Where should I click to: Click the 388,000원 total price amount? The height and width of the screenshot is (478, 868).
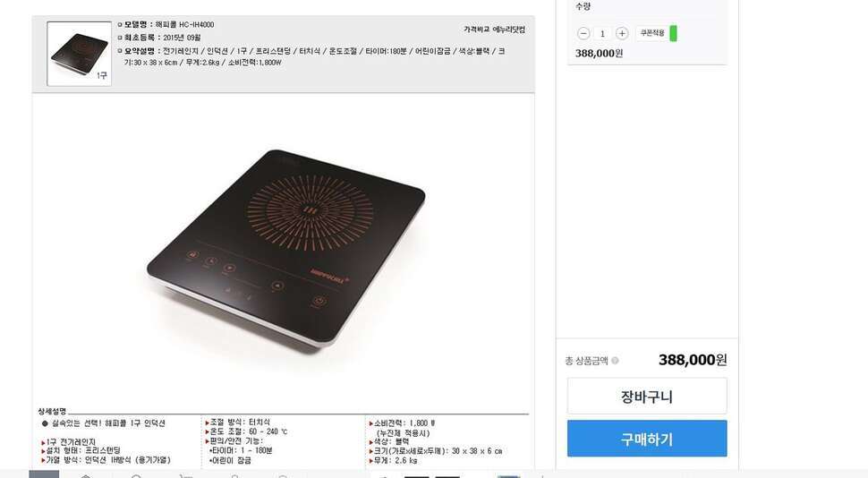[x=693, y=360]
